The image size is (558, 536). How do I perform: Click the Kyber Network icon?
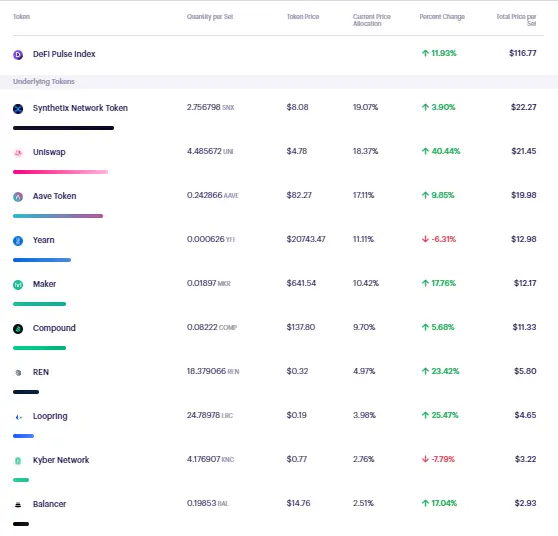(x=18, y=461)
